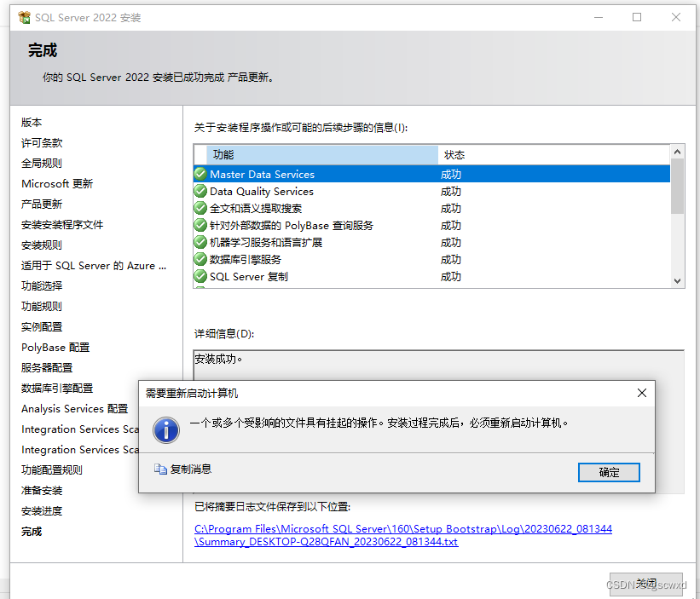Click the 功能选择 step in sidebar
700x599 pixels.
[42, 286]
